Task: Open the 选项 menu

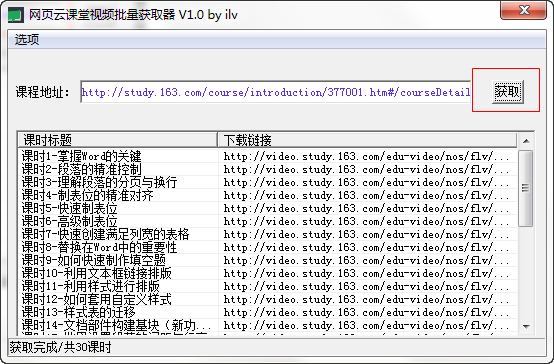Action: pyautogui.click(x=27, y=39)
